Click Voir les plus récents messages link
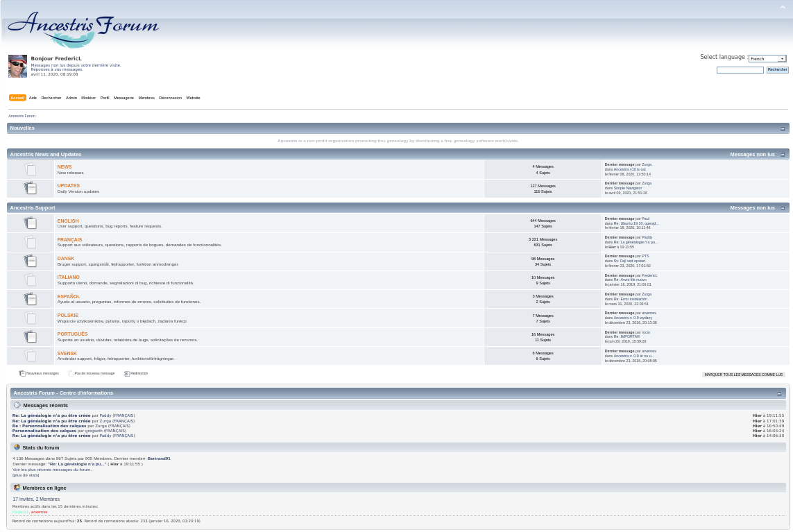This screenshot has height=532, width=793. (52, 470)
